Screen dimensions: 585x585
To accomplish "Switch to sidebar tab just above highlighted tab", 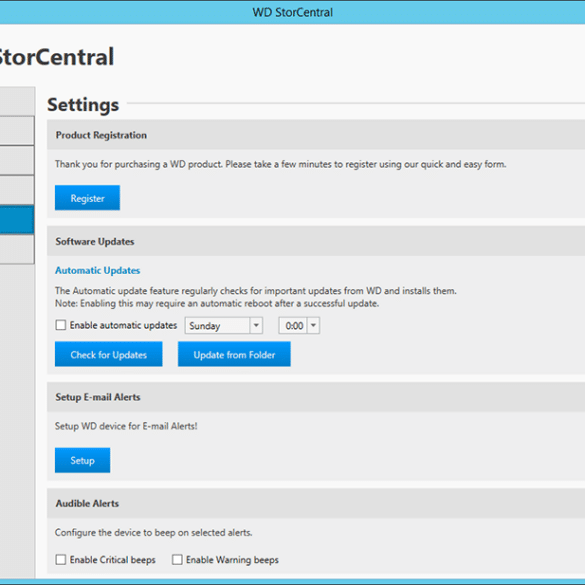I will [x=17, y=190].
